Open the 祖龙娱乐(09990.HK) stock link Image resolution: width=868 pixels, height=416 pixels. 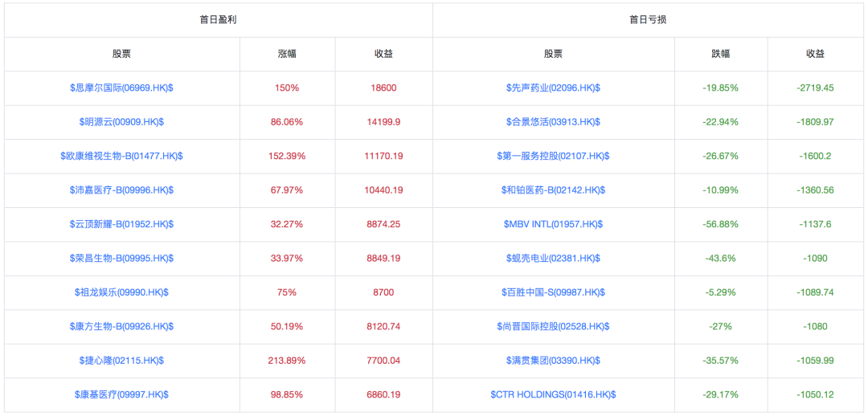point(122,292)
